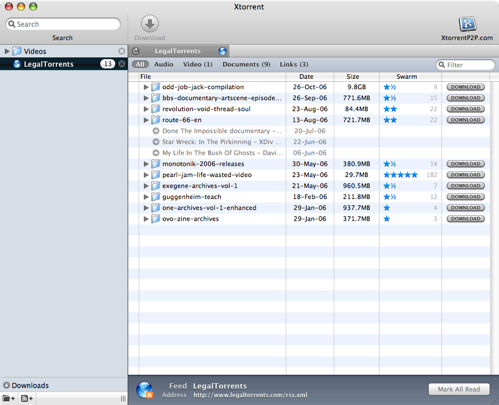
Task: Sort by the File column header
Action: point(212,77)
